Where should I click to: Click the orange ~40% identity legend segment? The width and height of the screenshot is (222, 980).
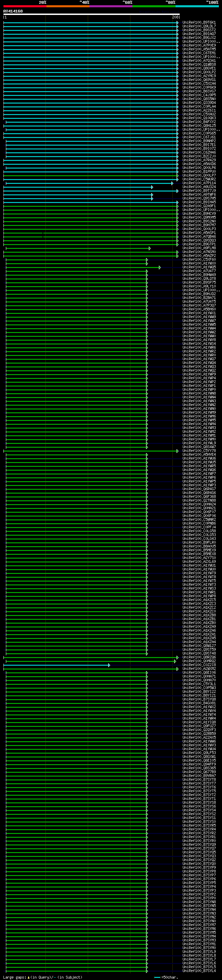click(68, 6)
